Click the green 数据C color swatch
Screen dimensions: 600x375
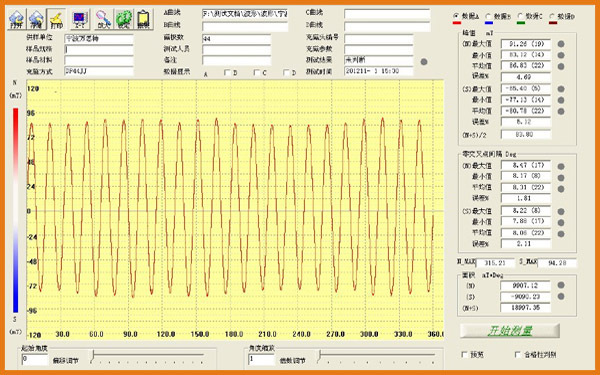coord(521,23)
